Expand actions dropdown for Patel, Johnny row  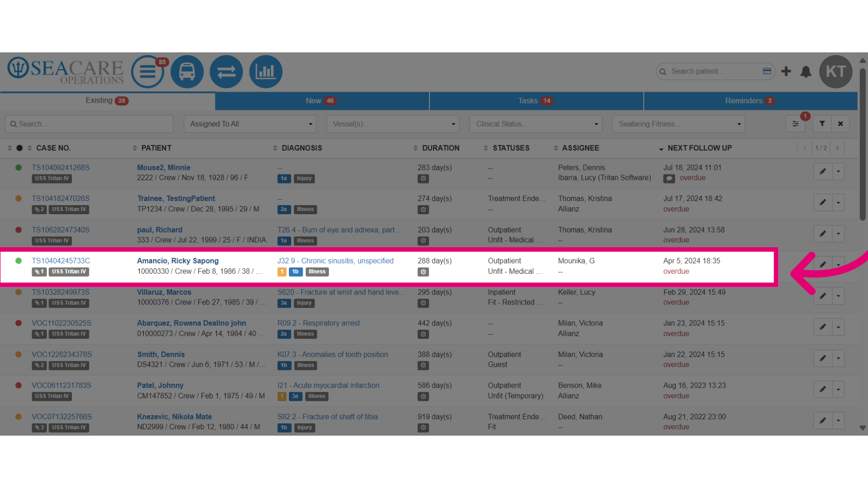coord(838,389)
